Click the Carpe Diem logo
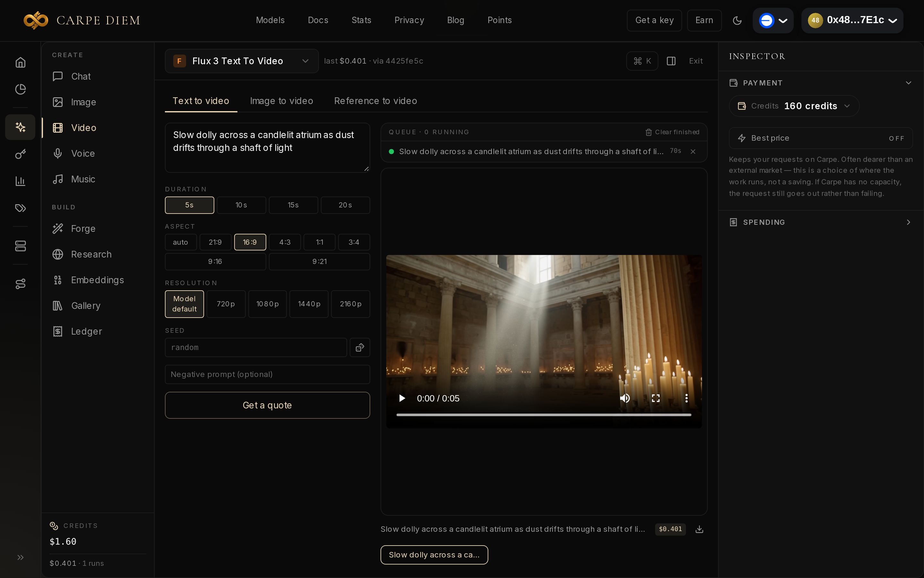Viewport: 924px width, 578px height. [x=82, y=20]
